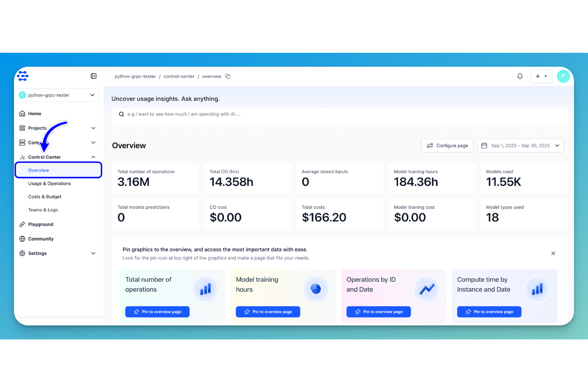Select the Projects grid icon
The width and height of the screenshot is (588, 392).
pos(22,128)
